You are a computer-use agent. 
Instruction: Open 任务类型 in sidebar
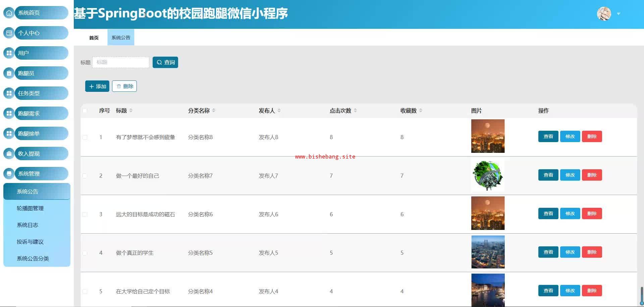tap(42, 93)
